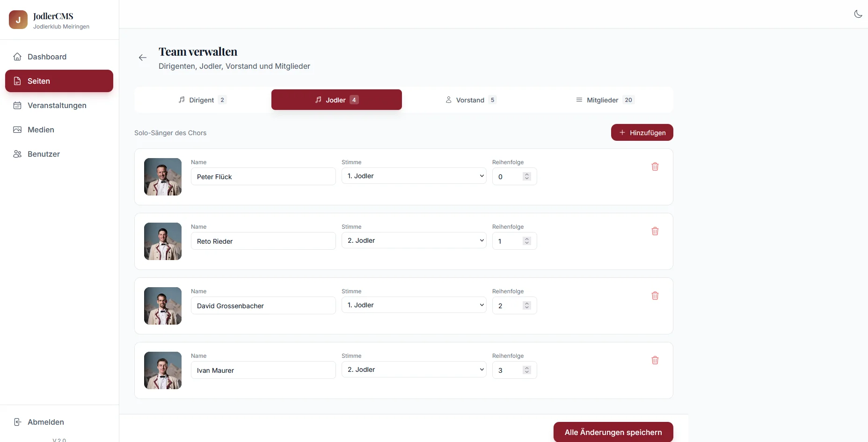868x442 pixels.
Task: Remove Ivan Maurer with the trash icon
Action: coord(655,360)
